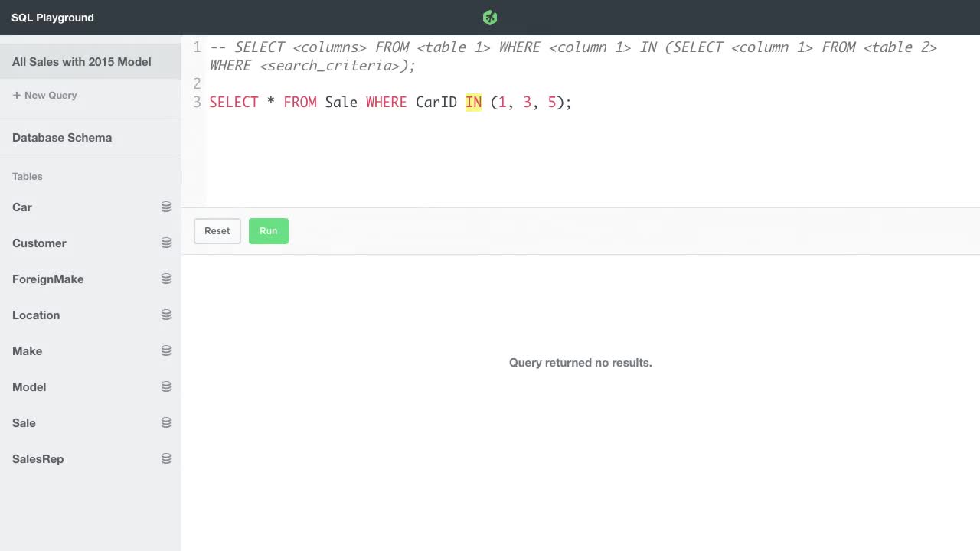Click the database icon beside Make
This screenshot has height=551, width=980.
(x=166, y=350)
